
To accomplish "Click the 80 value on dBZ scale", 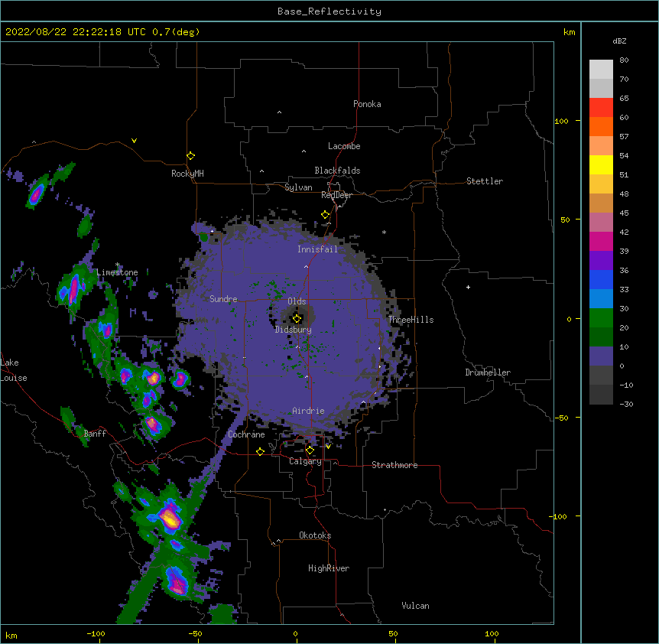I will coord(624,60).
